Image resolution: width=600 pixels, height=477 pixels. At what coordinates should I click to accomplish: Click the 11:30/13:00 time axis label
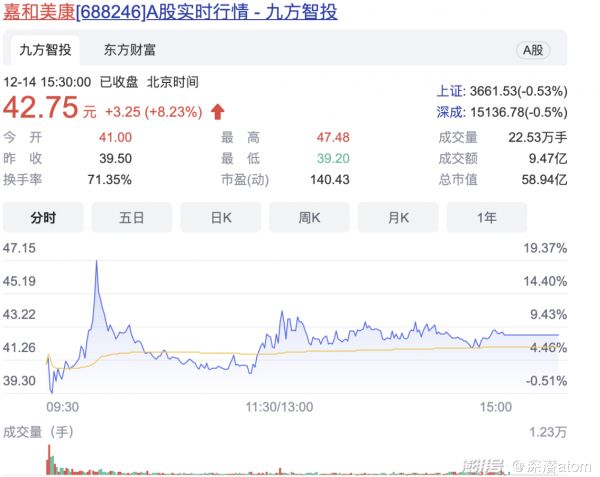pyautogui.click(x=279, y=407)
